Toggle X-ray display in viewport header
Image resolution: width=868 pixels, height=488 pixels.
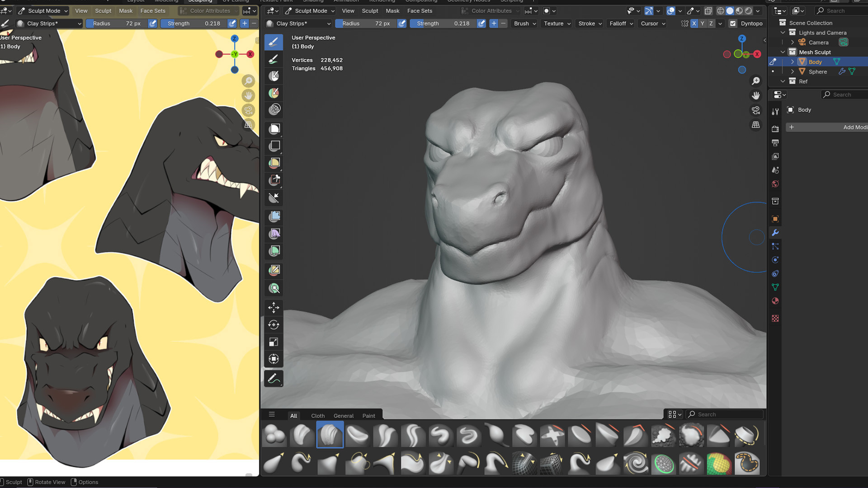pos(708,11)
